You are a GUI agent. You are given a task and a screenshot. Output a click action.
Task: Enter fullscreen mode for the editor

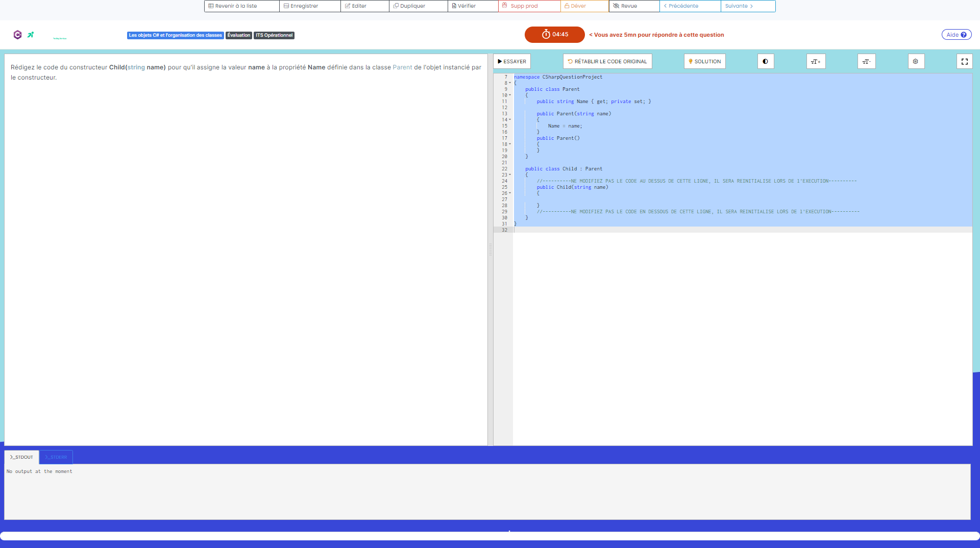[x=965, y=61]
